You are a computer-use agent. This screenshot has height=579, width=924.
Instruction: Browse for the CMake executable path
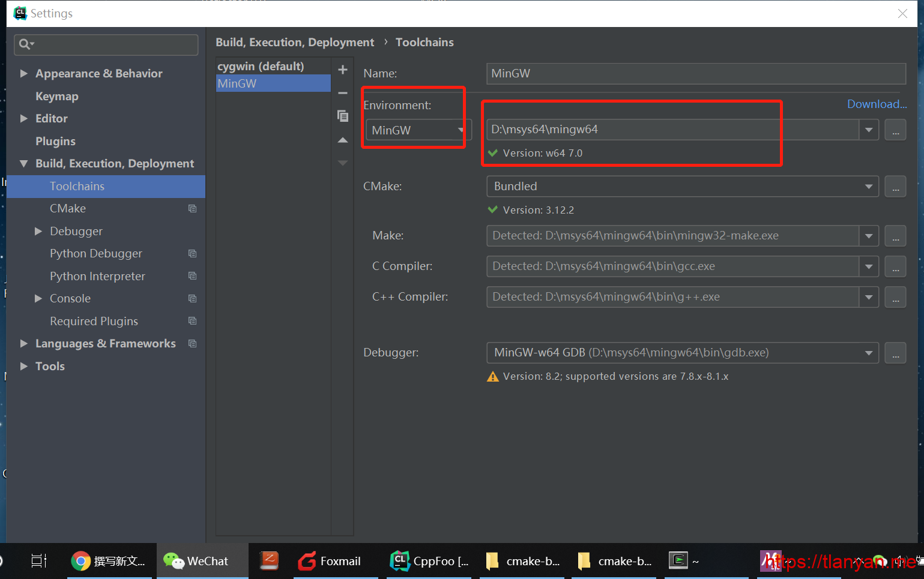(x=895, y=187)
